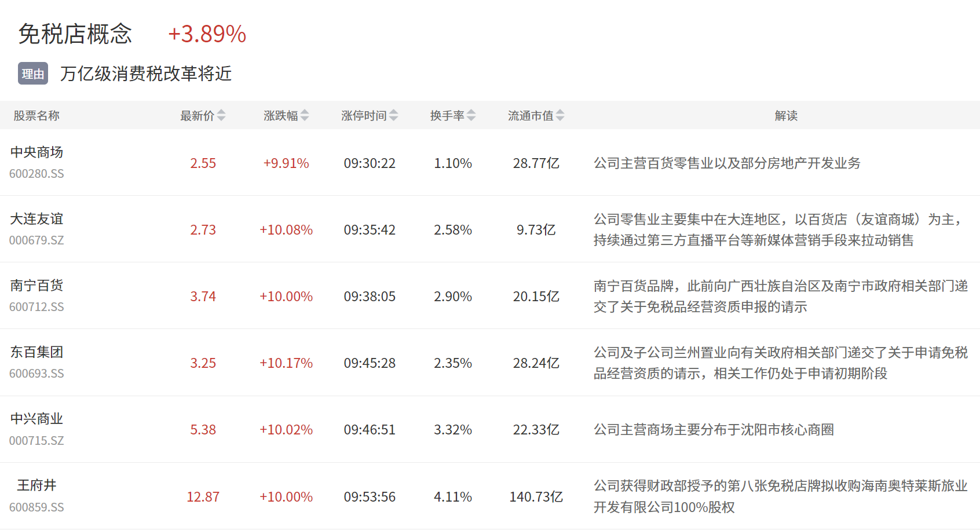Screen dimensions: 980x530
Task: Click the 理由 badge label
Action: [x=33, y=74]
